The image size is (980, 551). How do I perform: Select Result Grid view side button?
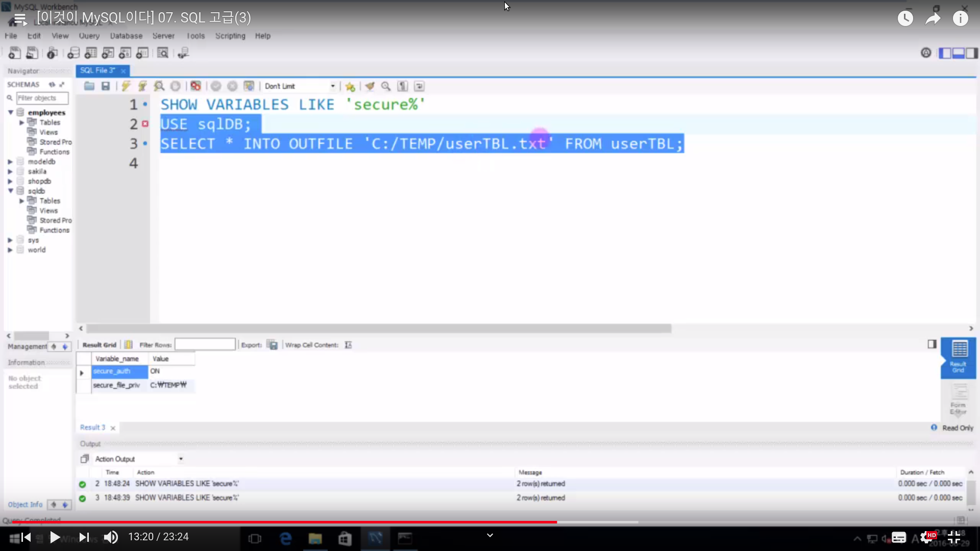(x=958, y=358)
